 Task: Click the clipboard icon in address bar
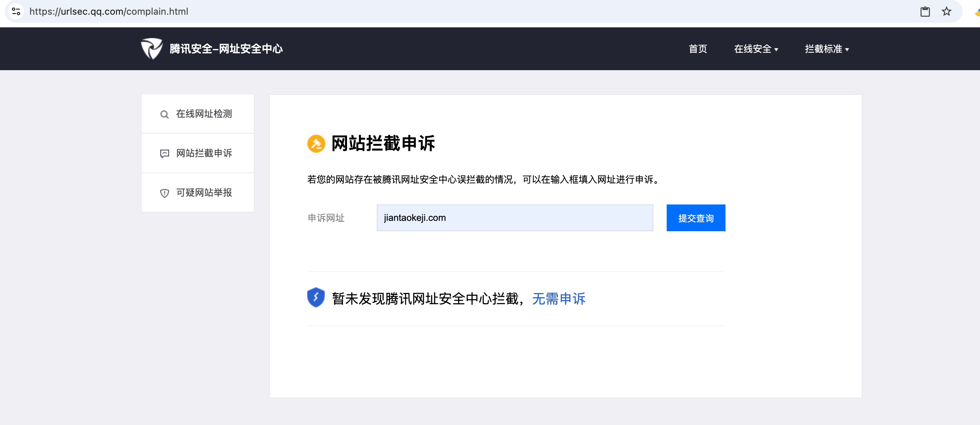tap(925, 11)
